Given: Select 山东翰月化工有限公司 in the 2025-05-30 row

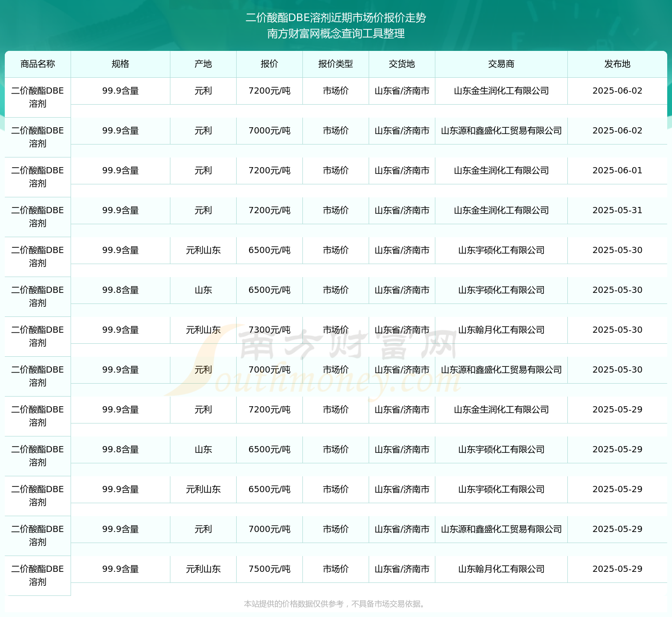Looking at the screenshot, I should pyautogui.click(x=501, y=330).
